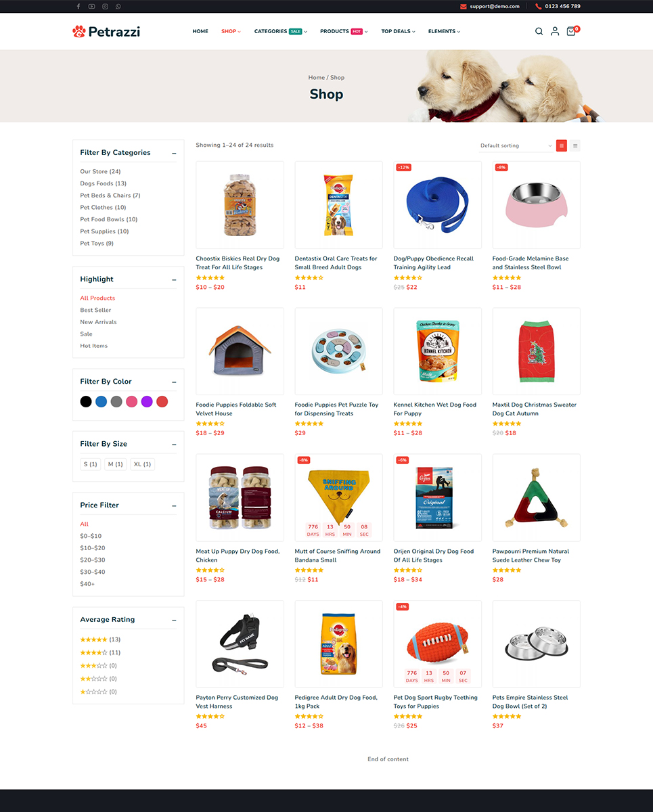The width and height of the screenshot is (653, 812).
Task: Switch to grid view layout
Action: click(561, 145)
